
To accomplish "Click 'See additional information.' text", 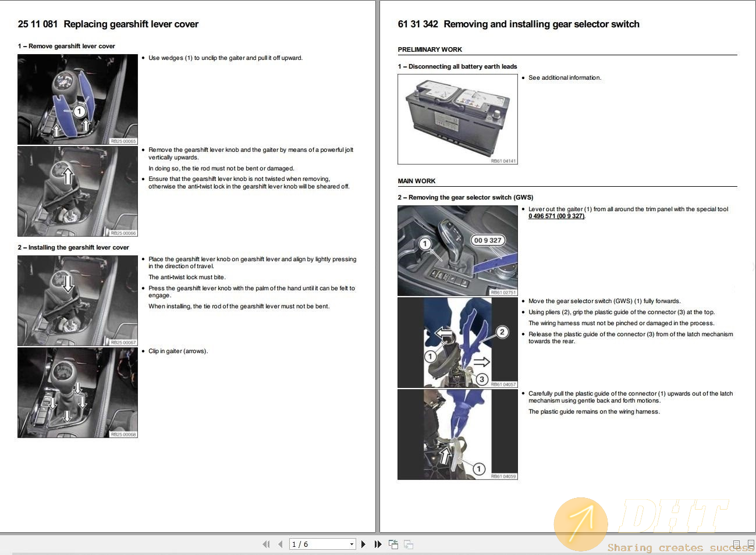I will 565,77.
